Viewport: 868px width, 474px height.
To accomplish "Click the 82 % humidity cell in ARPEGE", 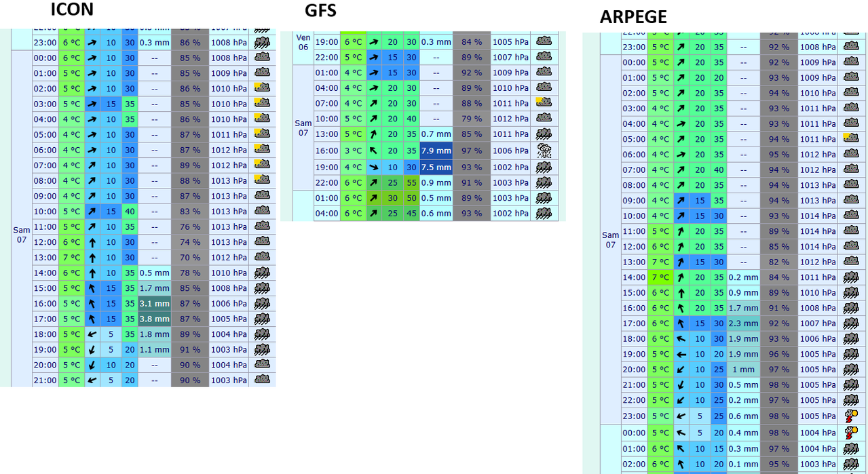I will pyautogui.click(x=779, y=262).
